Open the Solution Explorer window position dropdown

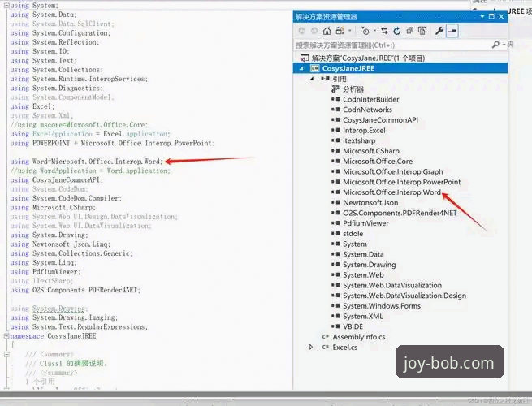(483, 16)
